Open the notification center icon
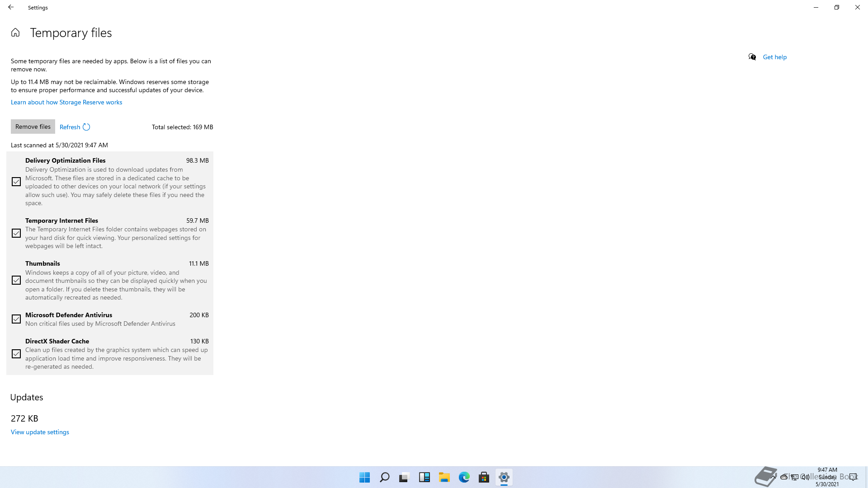Viewport: 868px width, 488px height. point(853,477)
